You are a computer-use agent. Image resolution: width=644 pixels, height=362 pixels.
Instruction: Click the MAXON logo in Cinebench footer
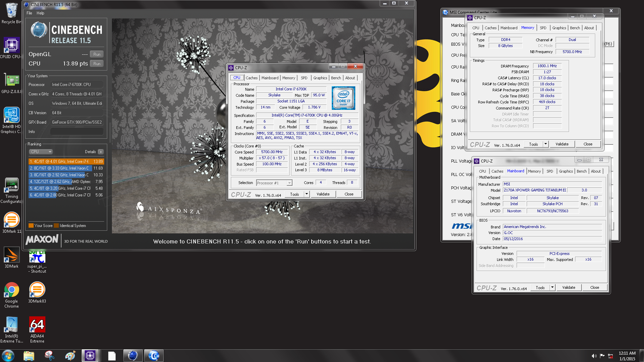pyautogui.click(x=42, y=240)
